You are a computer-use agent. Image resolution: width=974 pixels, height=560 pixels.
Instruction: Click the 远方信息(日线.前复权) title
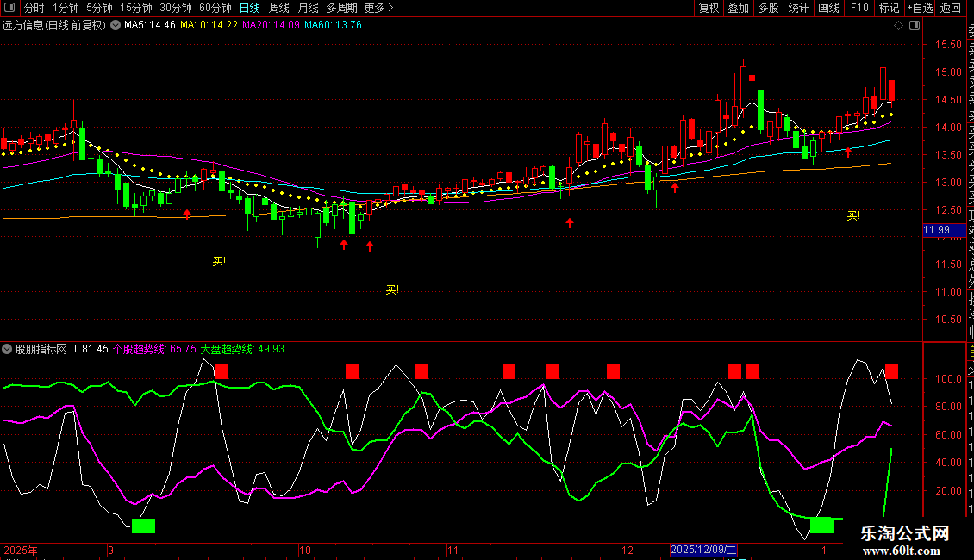(54, 26)
